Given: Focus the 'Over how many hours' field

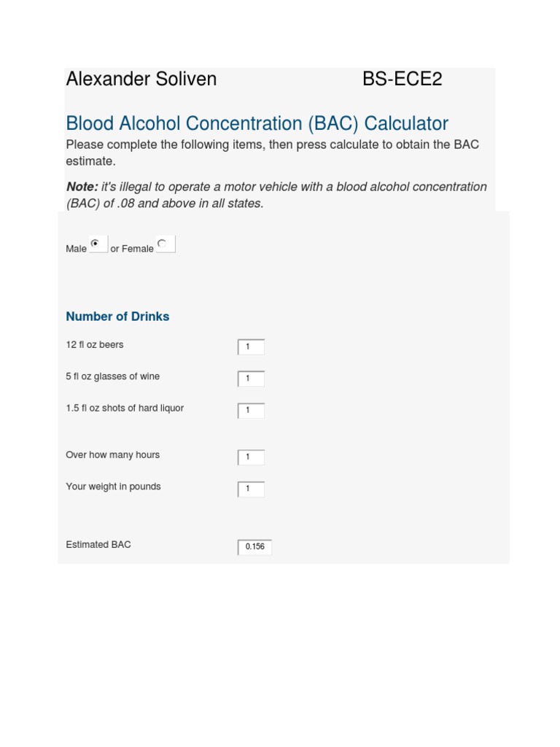Looking at the screenshot, I should coord(251,457).
